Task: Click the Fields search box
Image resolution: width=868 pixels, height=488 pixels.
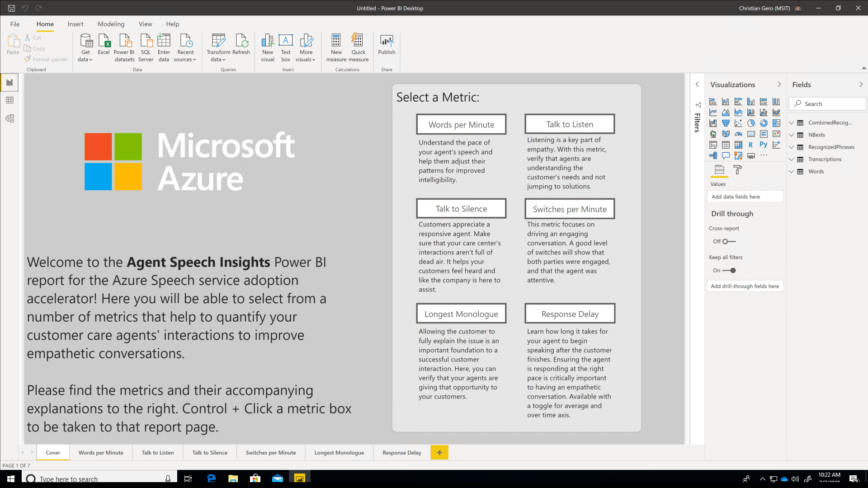Action: (x=832, y=104)
